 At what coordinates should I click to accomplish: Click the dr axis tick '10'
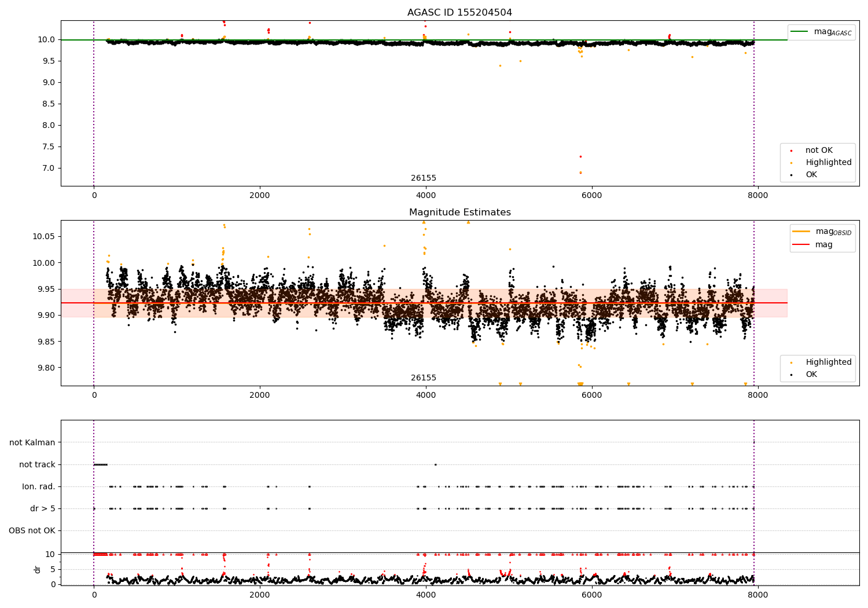[x=50, y=555]
